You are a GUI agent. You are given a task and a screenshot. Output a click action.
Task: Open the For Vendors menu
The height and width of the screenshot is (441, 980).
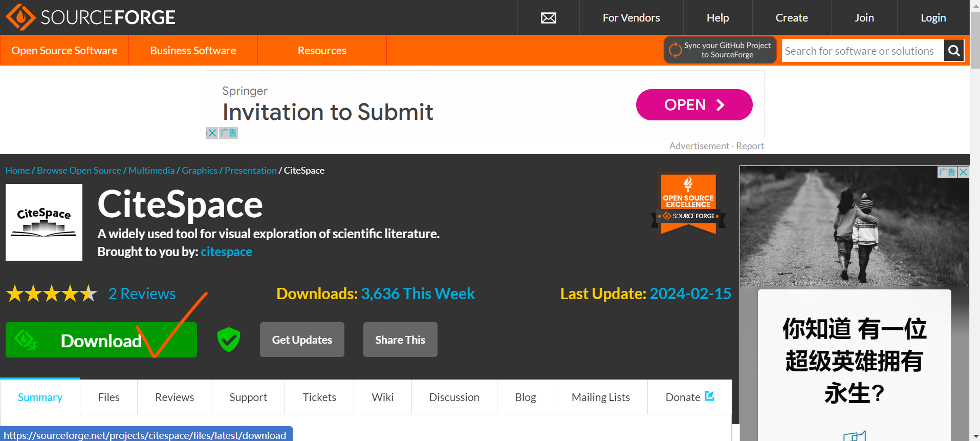pos(631,18)
